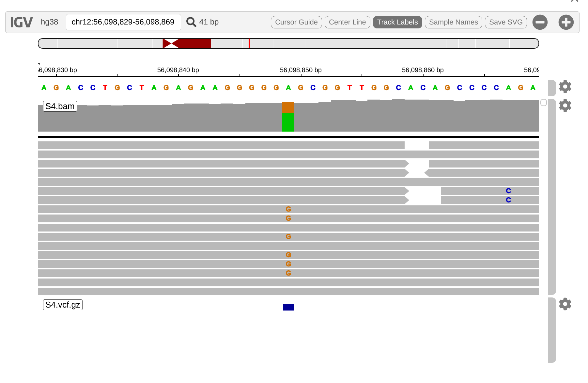The height and width of the screenshot is (383, 588).
Task: Click the search magnifier icon
Action: tap(191, 22)
